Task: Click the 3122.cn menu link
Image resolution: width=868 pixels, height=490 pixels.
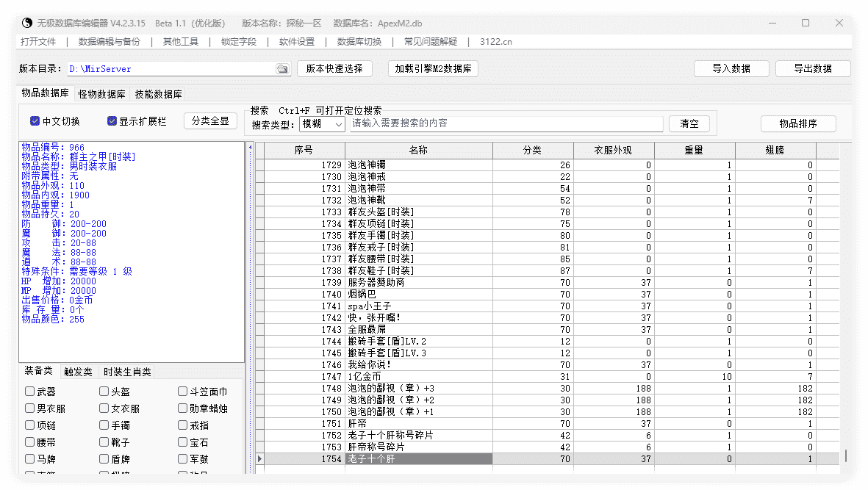Action: 496,41
